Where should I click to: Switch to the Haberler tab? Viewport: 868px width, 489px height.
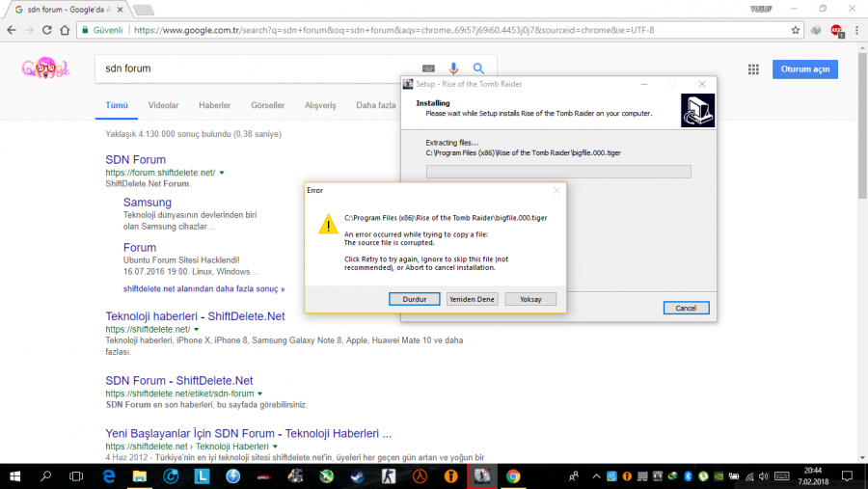click(215, 105)
